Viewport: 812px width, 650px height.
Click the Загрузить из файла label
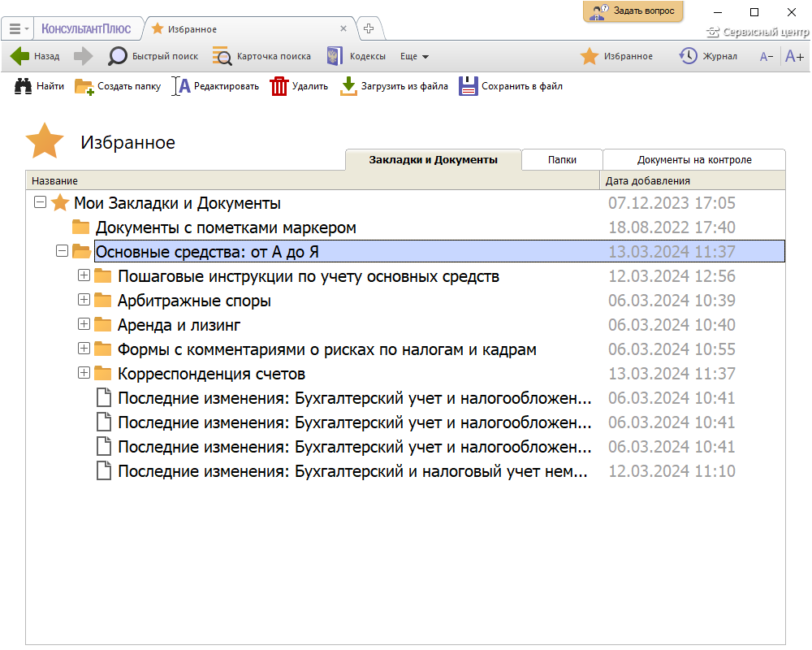[x=404, y=86]
